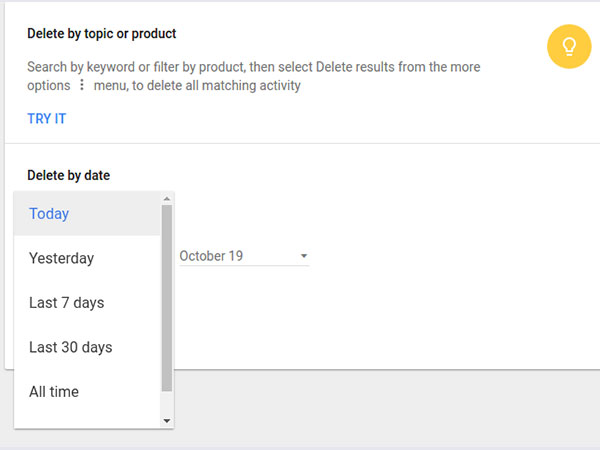The width and height of the screenshot is (600, 450).
Task: Select Today from the date list
Action: coord(49,214)
